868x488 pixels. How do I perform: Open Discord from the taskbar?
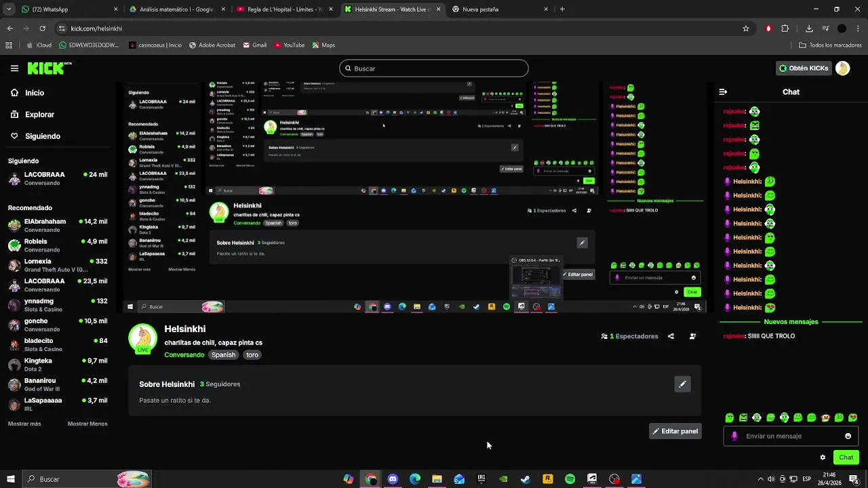tap(393, 479)
